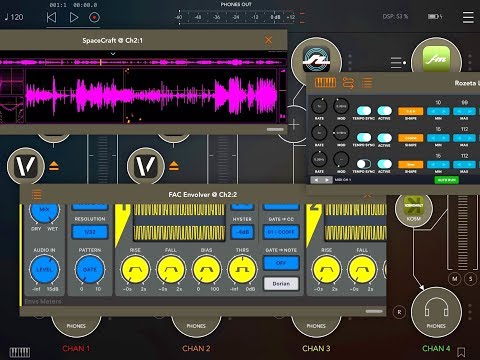Click the Audio In Level knob

pos(44,269)
